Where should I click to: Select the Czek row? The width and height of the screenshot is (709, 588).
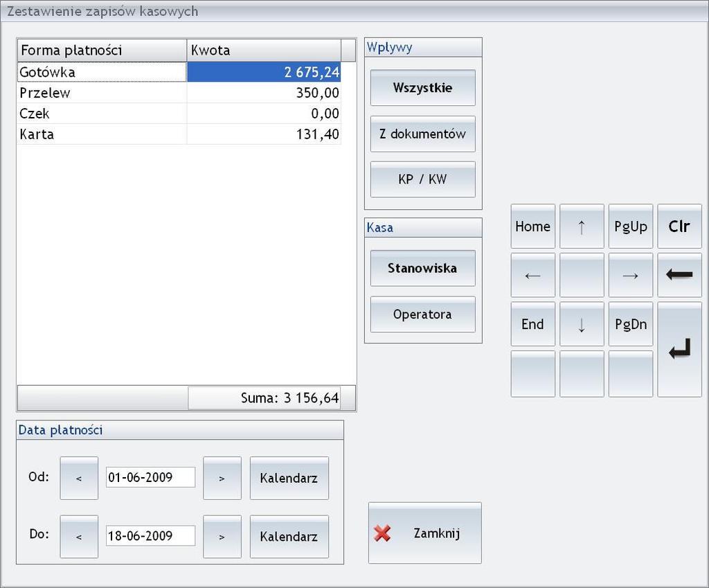pos(179,114)
